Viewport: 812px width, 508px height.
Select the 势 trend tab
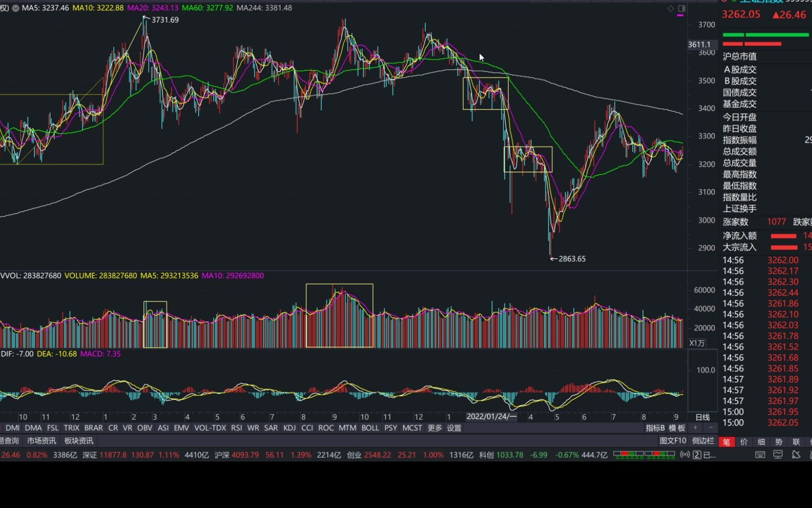point(779,442)
